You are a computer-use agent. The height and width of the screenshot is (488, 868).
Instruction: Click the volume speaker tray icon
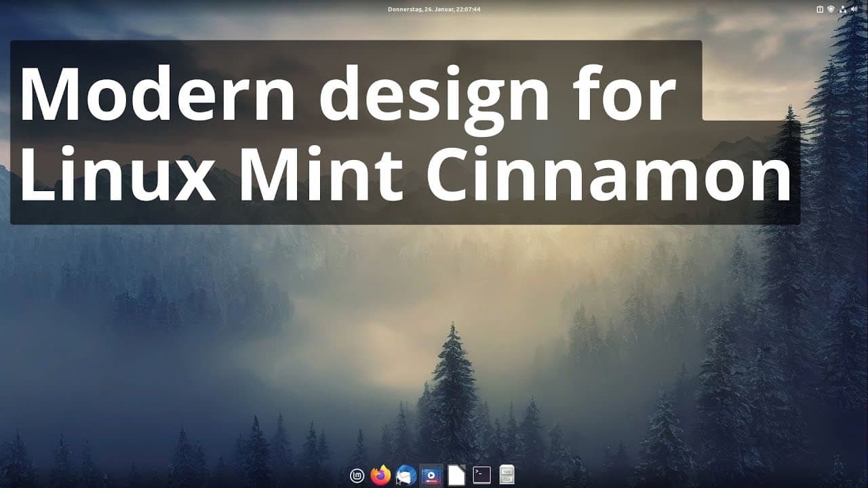pos(854,9)
